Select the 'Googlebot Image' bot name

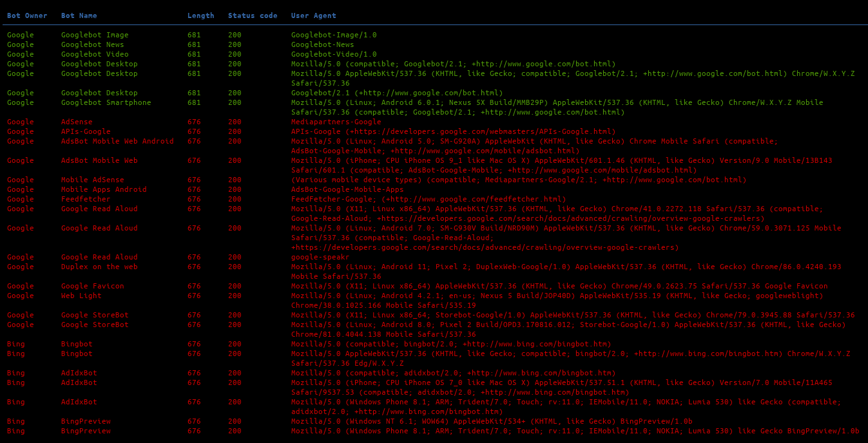(95, 35)
